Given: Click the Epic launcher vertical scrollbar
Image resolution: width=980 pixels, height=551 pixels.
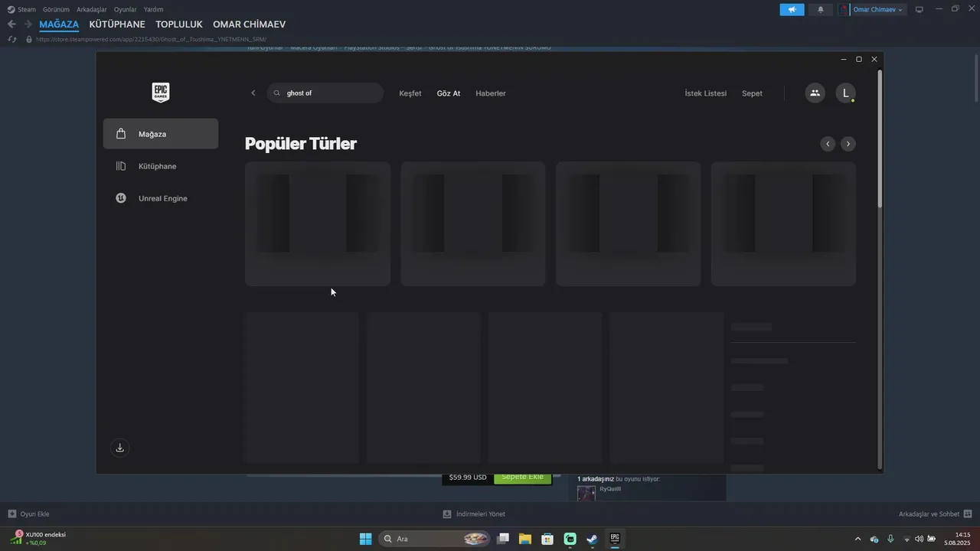Looking at the screenshot, I should tap(880, 138).
